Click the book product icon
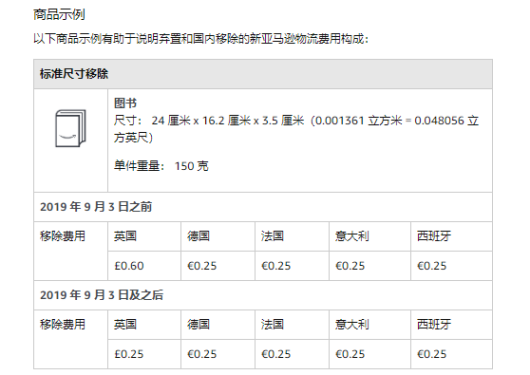The image size is (530, 375). [x=71, y=128]
